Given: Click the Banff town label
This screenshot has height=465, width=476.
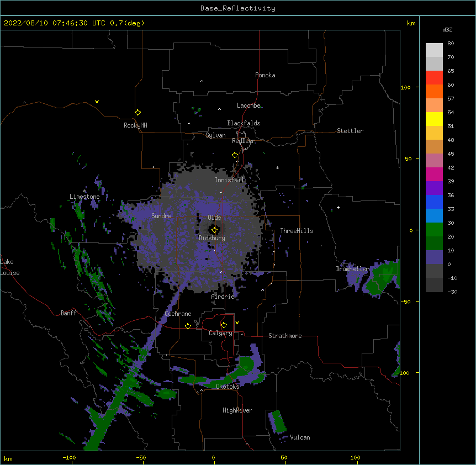Looking at the screenshot, I should point(68,313).
